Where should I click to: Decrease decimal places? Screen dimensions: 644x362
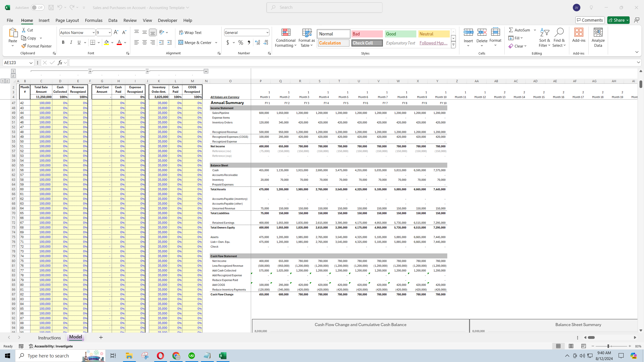(266, 42)
